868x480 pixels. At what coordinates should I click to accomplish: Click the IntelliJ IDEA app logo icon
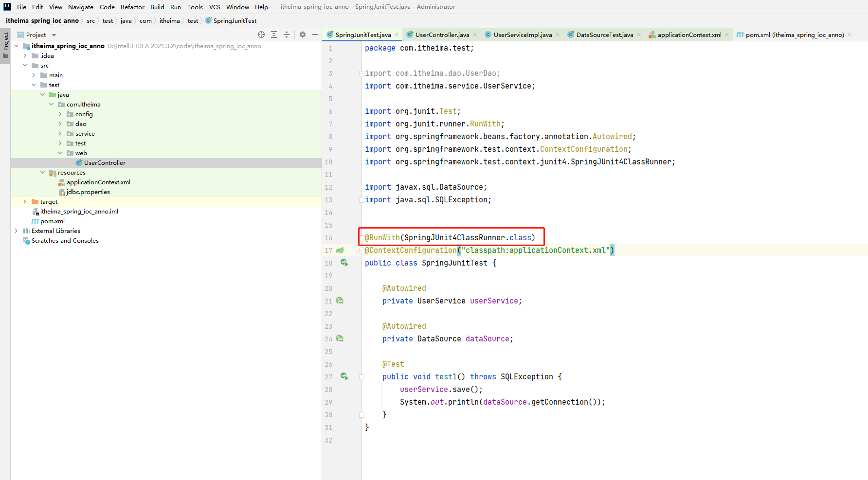tap(7, 7)
